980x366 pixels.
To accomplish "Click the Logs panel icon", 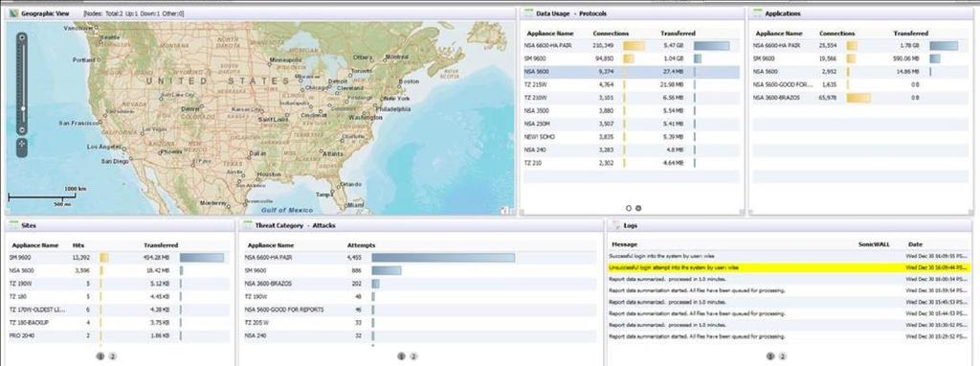I will (x=615, y=225).
